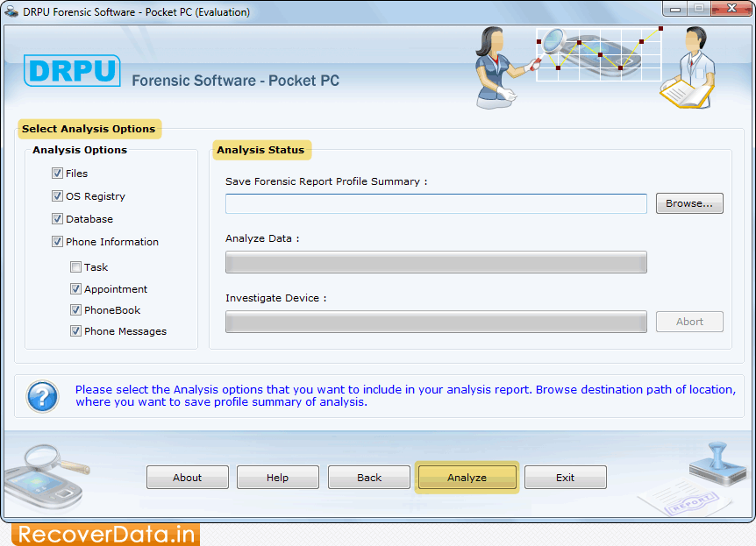The width and height of the screenshot is (756, 546).
Task: Click the blue instruction help text
Action: [405, 395]
